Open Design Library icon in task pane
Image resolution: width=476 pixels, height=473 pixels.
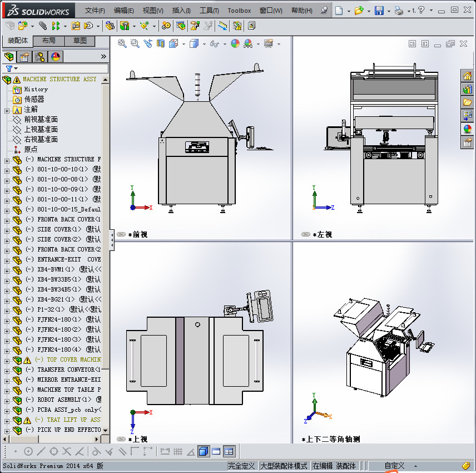pos(467,89)
